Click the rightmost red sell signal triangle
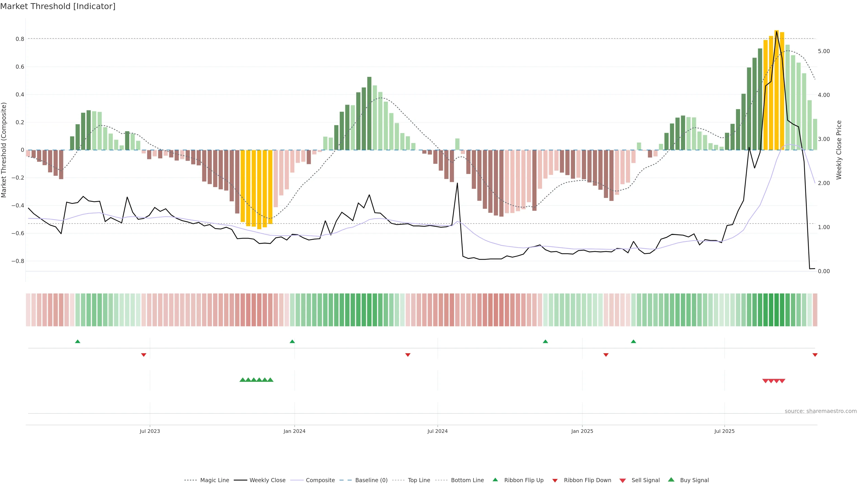Screen dimensions: 868x488 pyautogui.click(x=782, y=381)
